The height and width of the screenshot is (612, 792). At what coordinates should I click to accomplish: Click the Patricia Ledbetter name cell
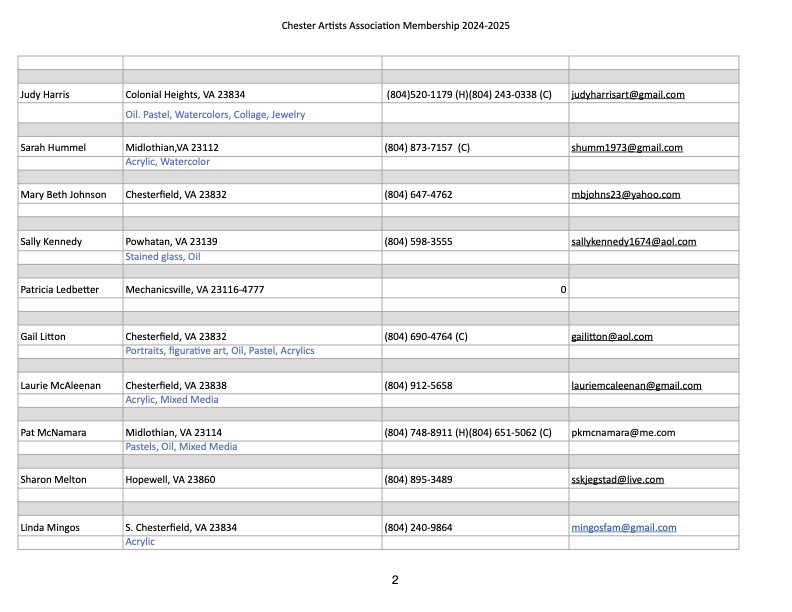click(x=62, y=290)
